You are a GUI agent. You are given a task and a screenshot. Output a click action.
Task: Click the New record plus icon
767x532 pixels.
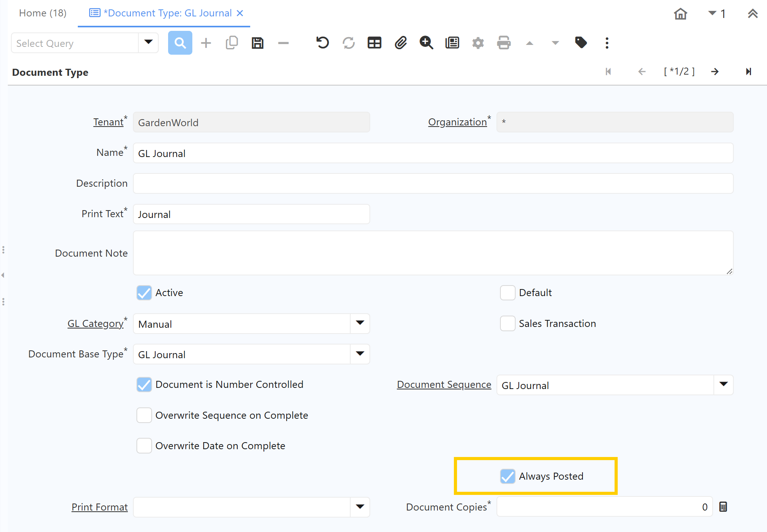206,43
